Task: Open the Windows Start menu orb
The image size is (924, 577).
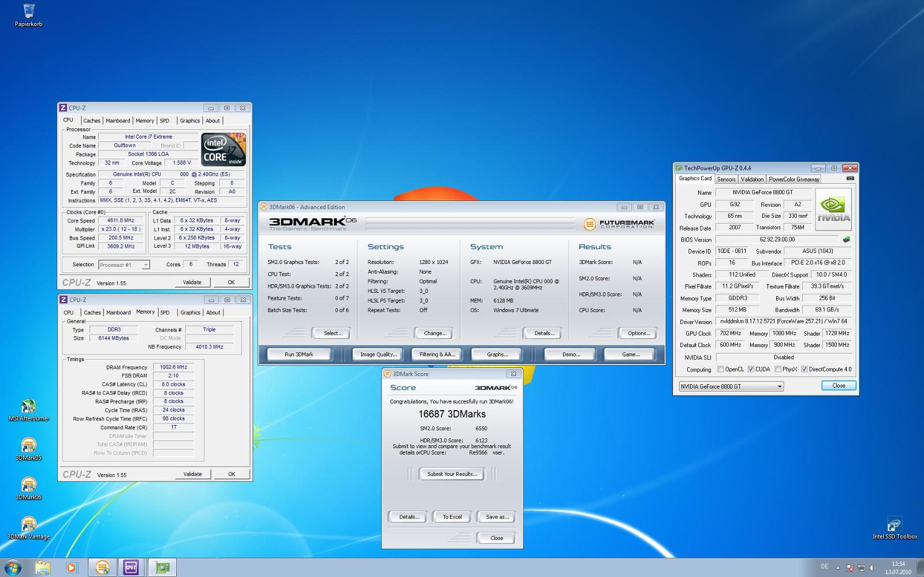Action: pyautogui.click(x=13, y=568)
